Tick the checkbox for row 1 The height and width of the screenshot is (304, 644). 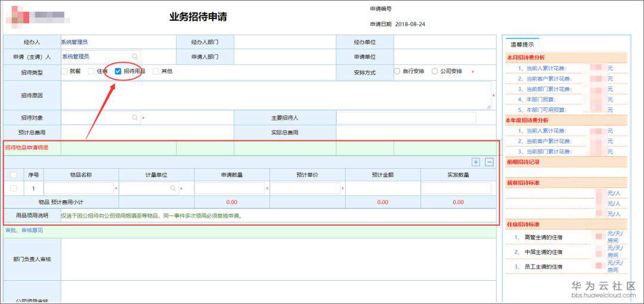click(x=14, y=188)
